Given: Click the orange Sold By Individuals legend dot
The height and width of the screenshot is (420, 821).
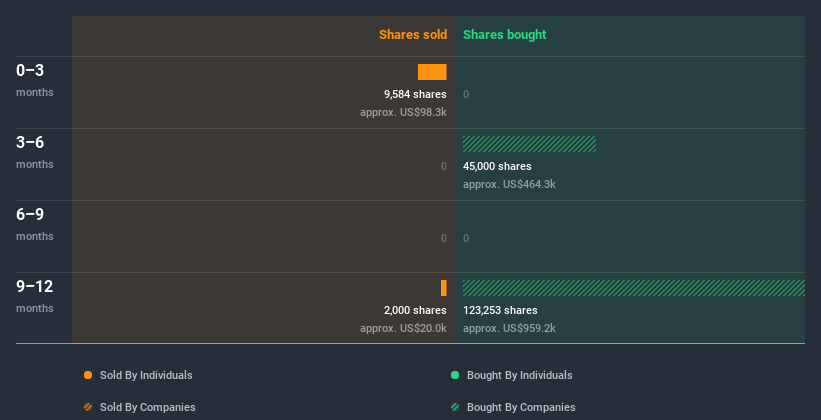Looking at the screenshot, I should (x=88, y=375).
